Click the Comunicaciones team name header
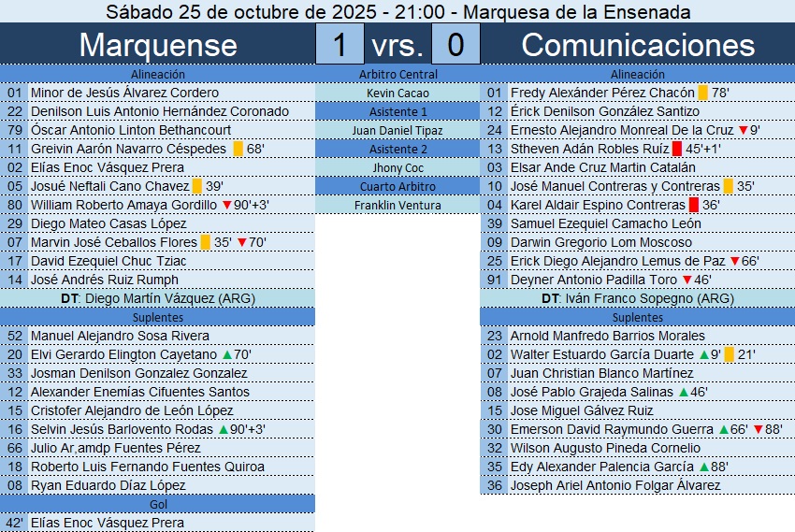 coord(637,45)
